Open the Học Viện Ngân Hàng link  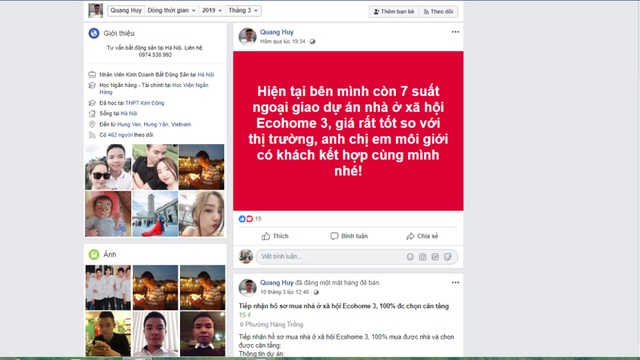point(190,89)
